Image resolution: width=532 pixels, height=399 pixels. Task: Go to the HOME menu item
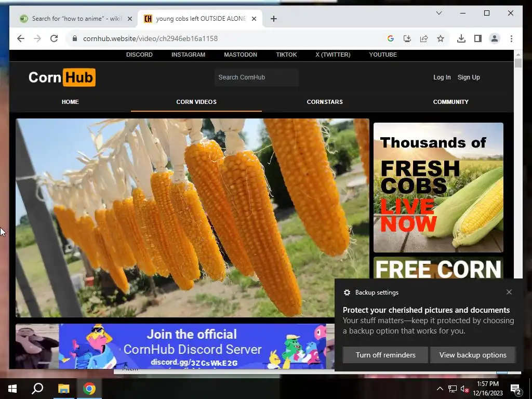[x=70, y=102]
